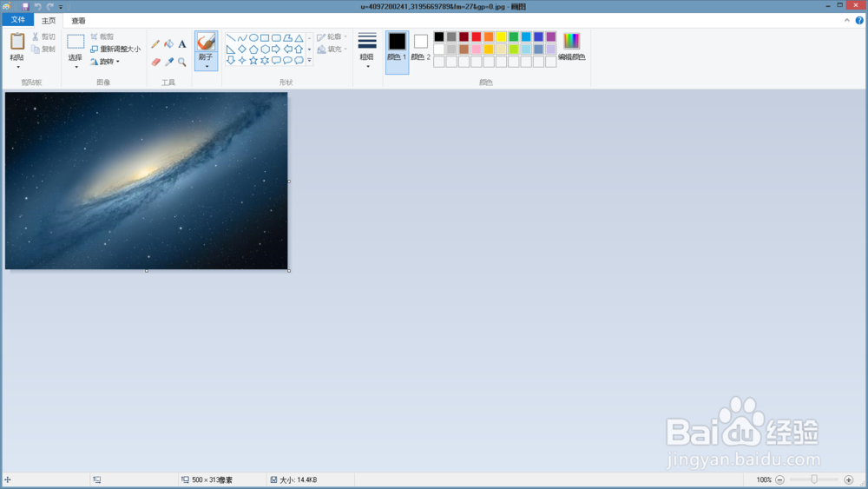
Task: Click the Paste (粘贴) clipboard icon
Action: [x=17, y=42]
